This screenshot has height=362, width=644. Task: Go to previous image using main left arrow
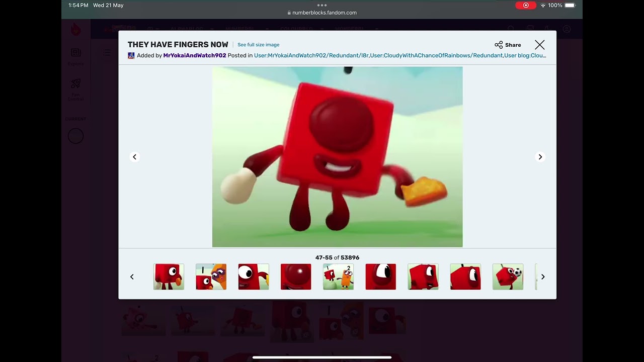[x=134, y=157]
